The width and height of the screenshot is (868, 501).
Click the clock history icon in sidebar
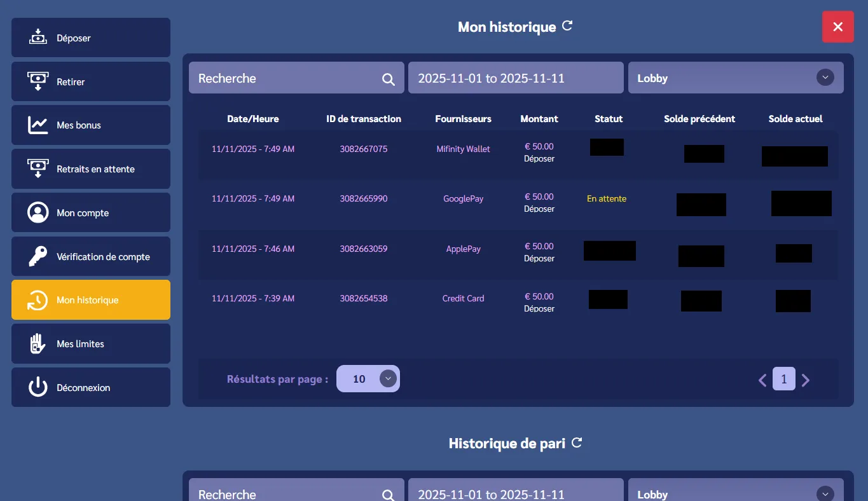[38, 300]
